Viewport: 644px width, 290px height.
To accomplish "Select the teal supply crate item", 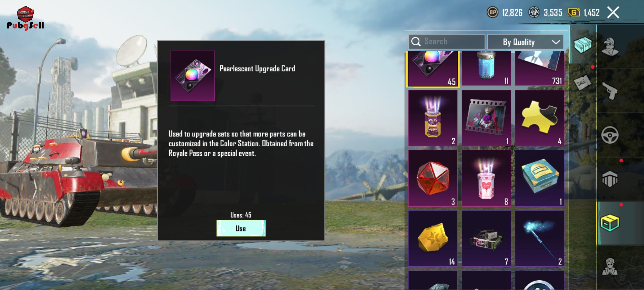I will pos(539,178).
